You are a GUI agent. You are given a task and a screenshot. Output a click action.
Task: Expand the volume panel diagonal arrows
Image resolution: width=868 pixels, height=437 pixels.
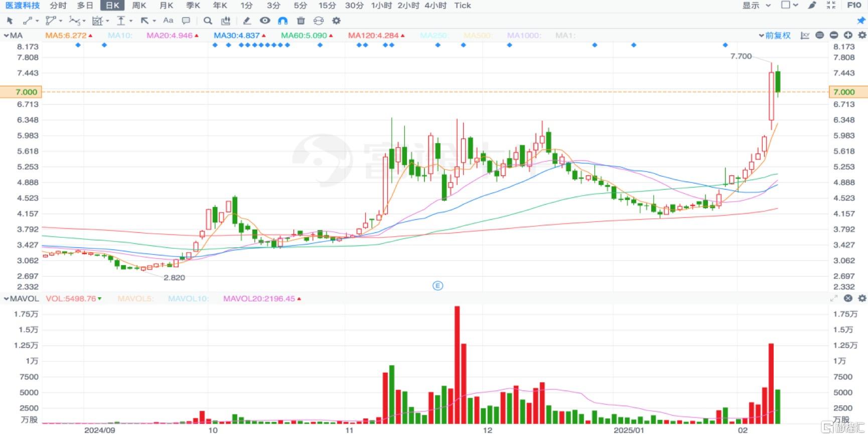click(834, 298)
